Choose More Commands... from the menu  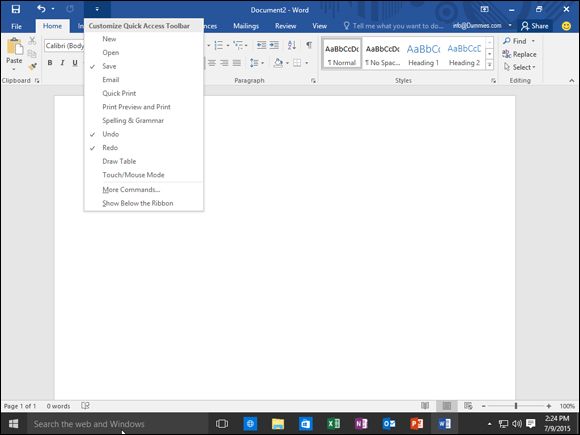(x=144, y=190)
